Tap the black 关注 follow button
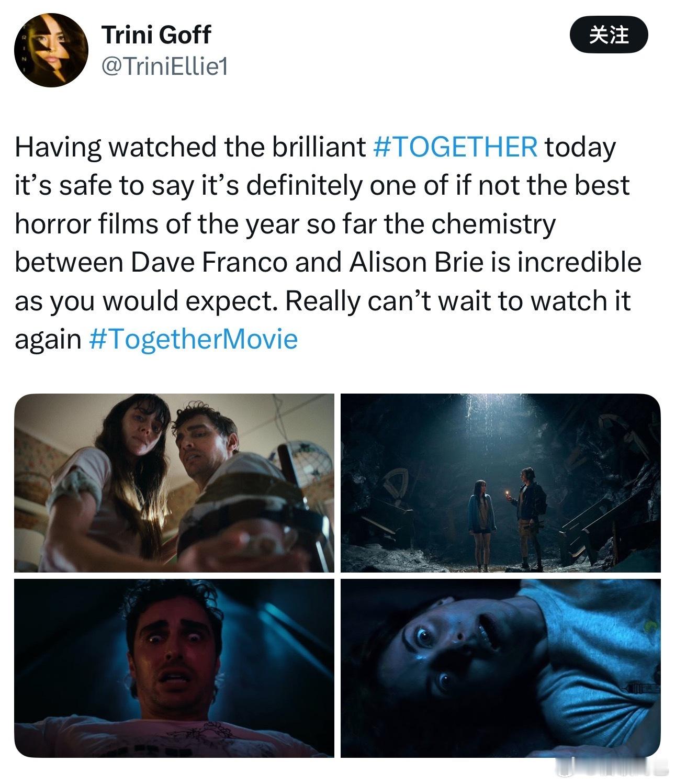Screen dimensions: 675x784 (x=609, y=35)
